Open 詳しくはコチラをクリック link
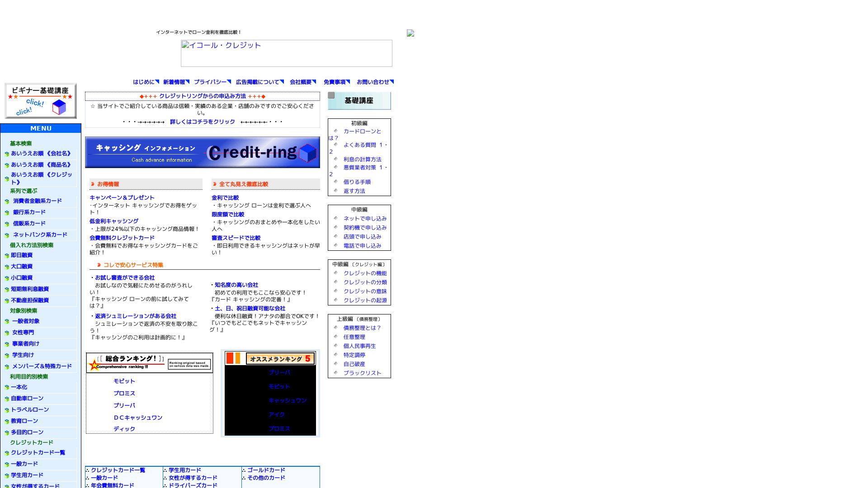The width and height of the screenshot is (868, 488). point(202,122)
